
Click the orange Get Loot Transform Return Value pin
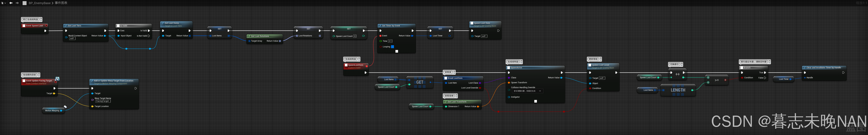tap(478, 107)
